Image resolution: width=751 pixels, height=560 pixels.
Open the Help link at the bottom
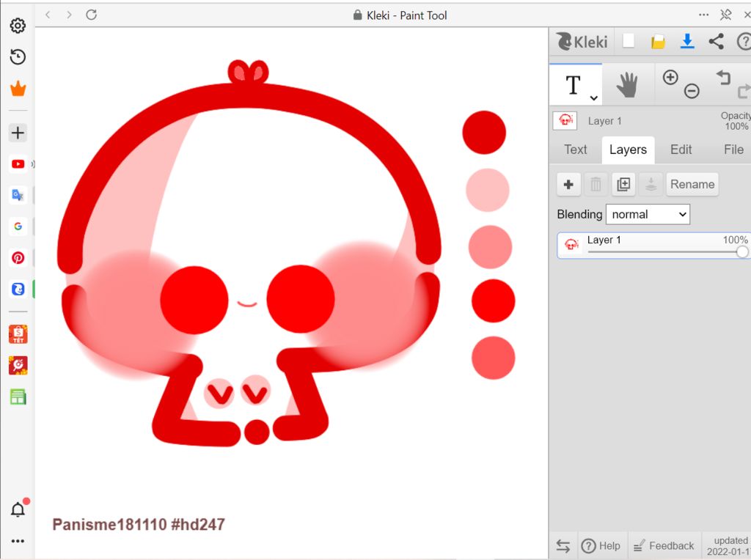(x=601, y=546)
